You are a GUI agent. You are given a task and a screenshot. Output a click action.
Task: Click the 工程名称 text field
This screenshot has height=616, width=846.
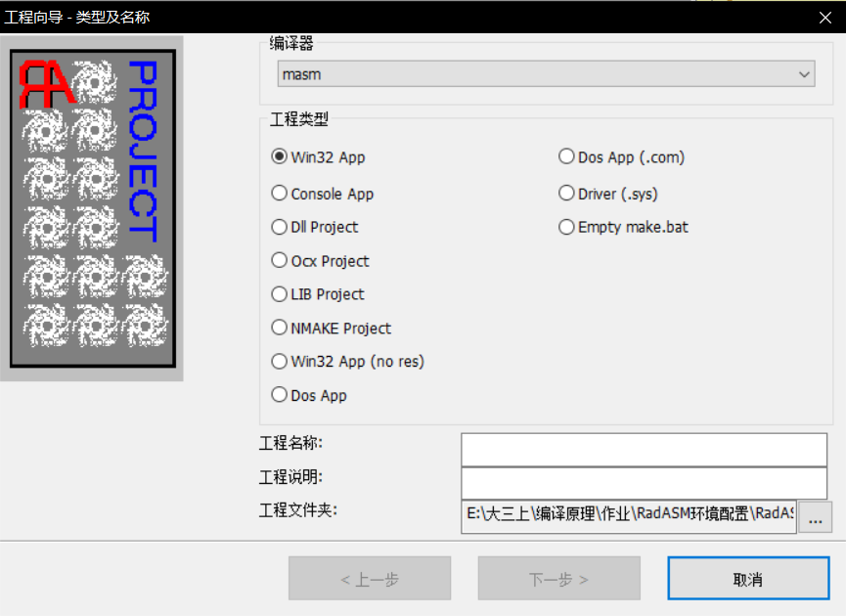coord(644,450)
